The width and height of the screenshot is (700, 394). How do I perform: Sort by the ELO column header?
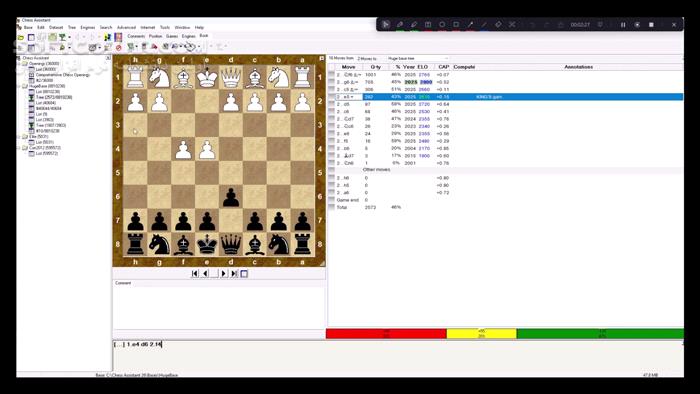click(x=423, y=67)
